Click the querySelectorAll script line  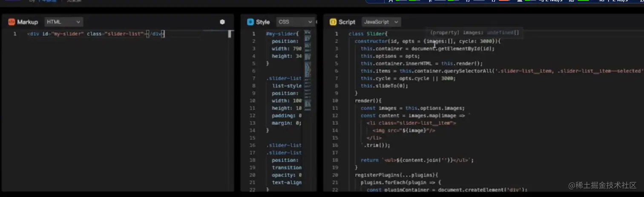(502, 71)
